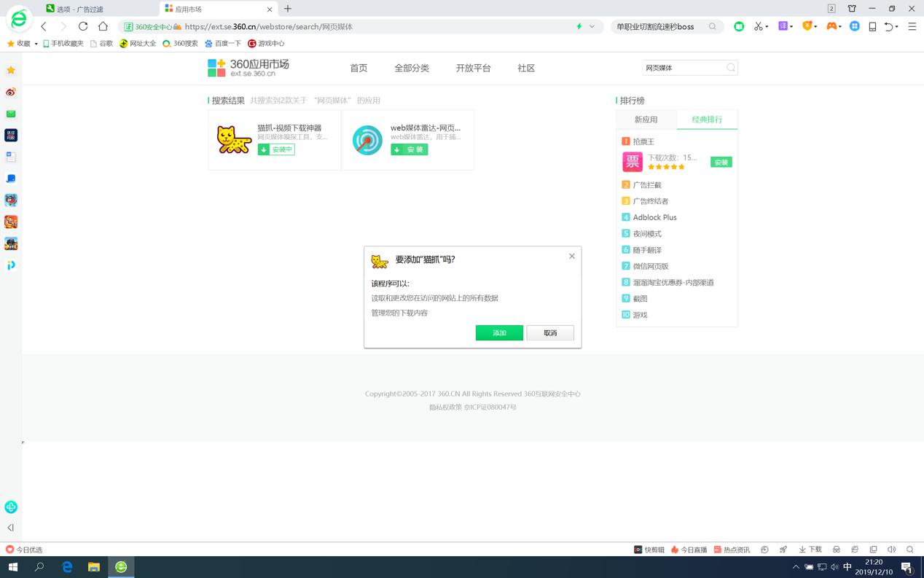Close the 要添加猫抓吗 dialog
The image size is (924, 578).
click(x=572, y=256)
